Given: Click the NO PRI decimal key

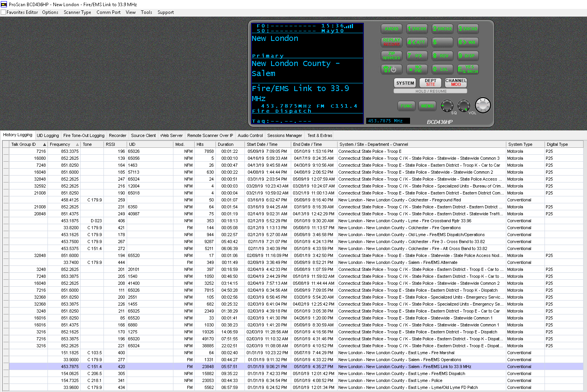Looking at the screenshot, I should click(x=417, y=69).
